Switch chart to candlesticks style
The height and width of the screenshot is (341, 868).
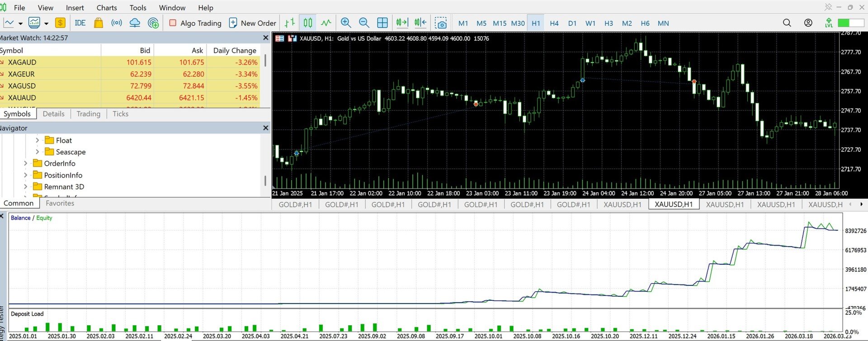click(x=308, y=23)
